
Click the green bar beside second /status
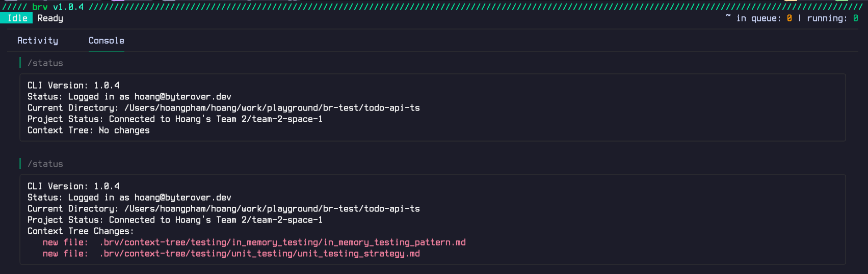(x=20, y=163)
